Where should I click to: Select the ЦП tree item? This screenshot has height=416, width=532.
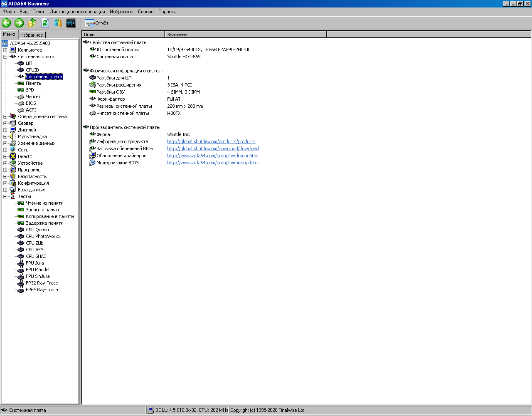29,63
